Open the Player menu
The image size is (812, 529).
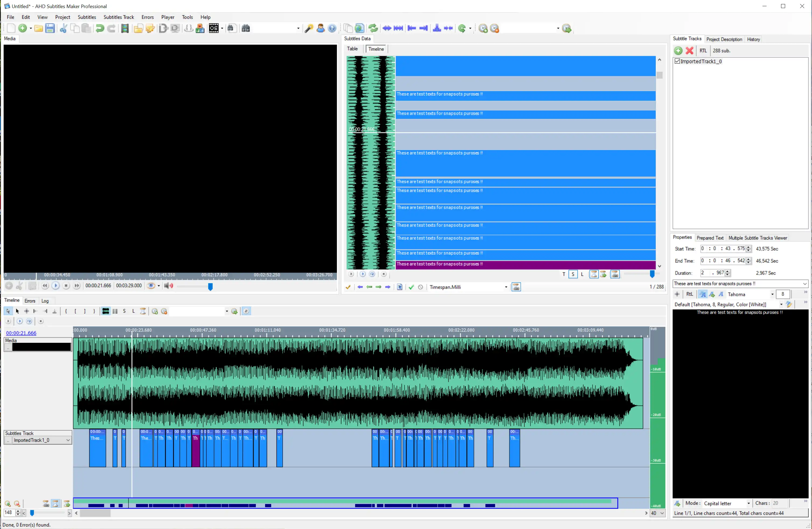pos(168,17)
